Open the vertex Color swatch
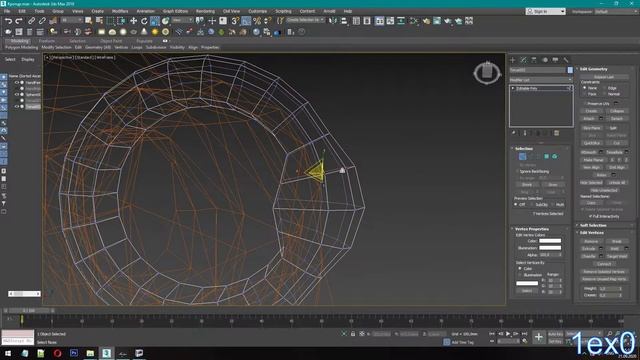The image size is (640, 360). (x=550, y=241)
